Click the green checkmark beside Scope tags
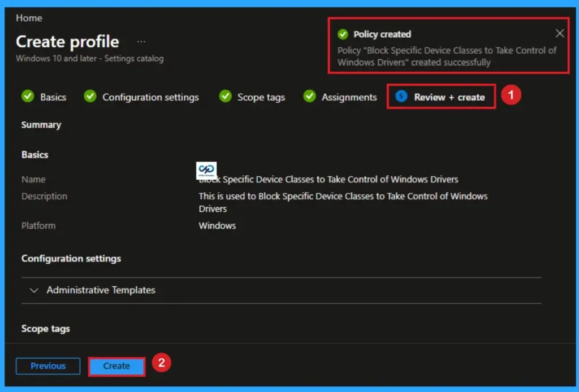The image size is (579, 392). click(x=225, y=96)
